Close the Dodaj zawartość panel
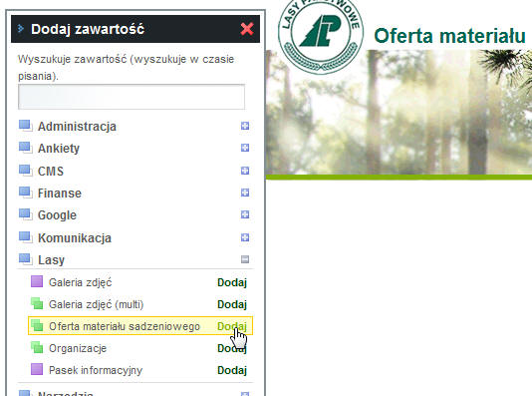The image size is (532, 396). pos(247,29)
